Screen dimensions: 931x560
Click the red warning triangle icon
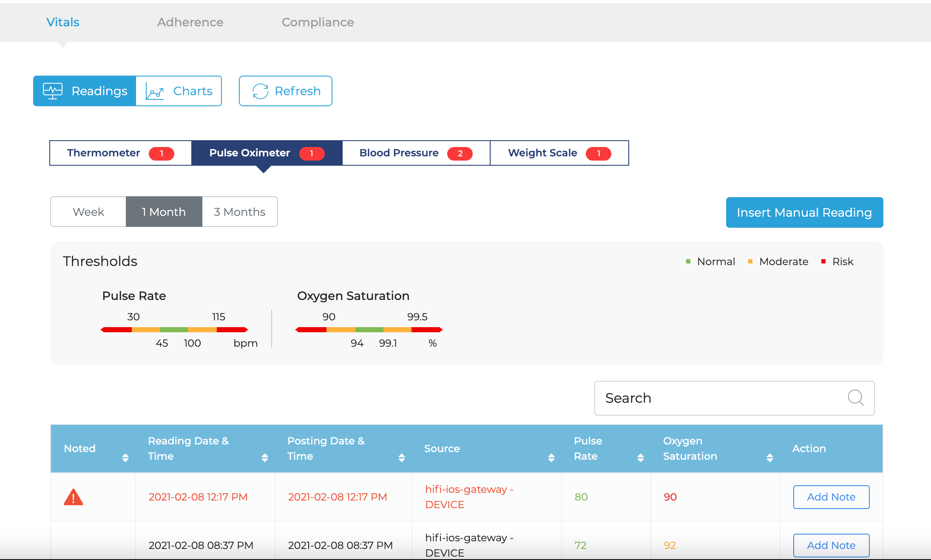tap(73, 497)
